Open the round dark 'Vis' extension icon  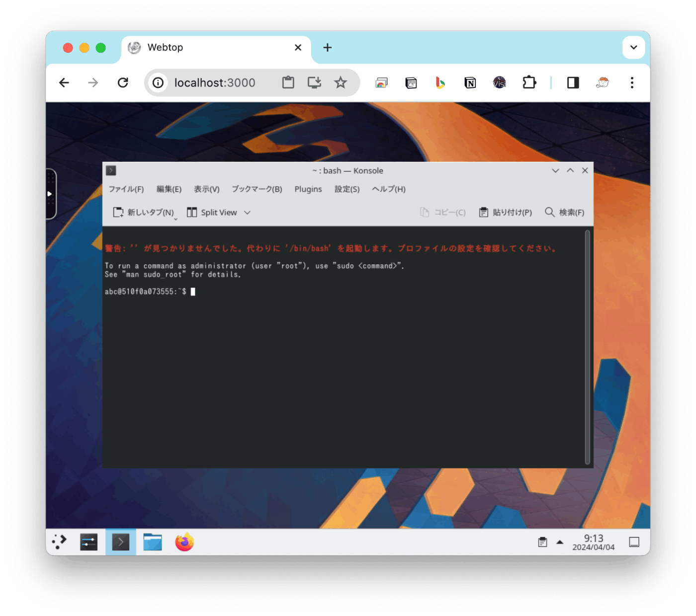click(x=499, y=82)
